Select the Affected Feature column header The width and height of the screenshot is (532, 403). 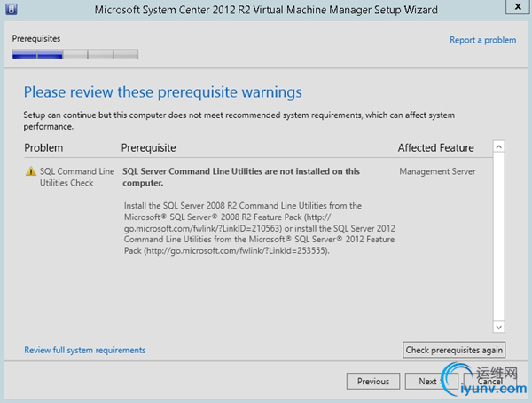(436, 148)
